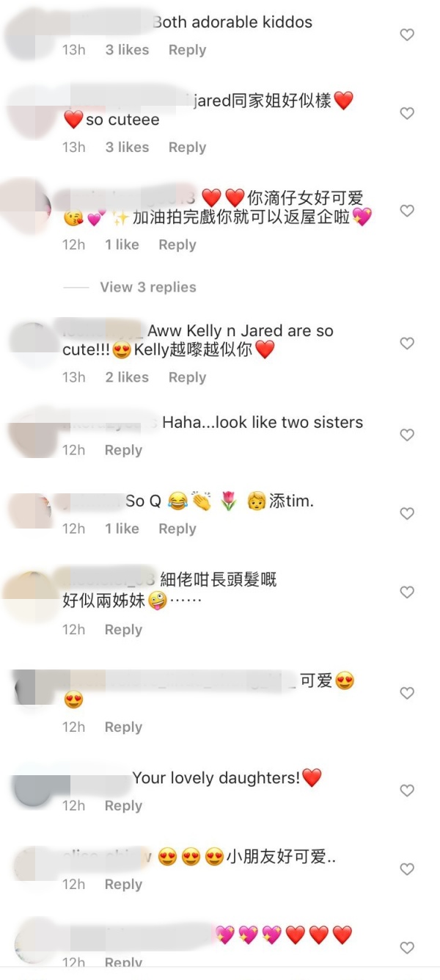Image resolution: width=440 pixels, height=980 pixels.
Task: Toggle like on "可爱" heart-eyes comment
Action: (407, 693)
